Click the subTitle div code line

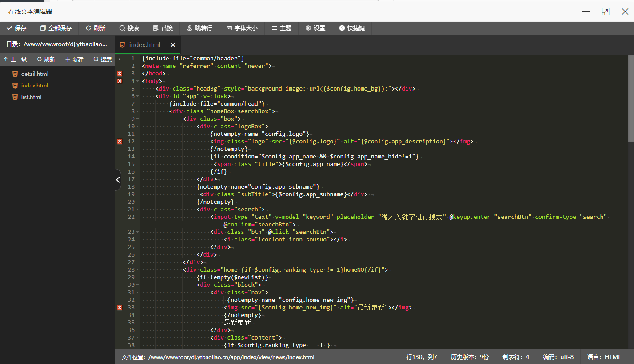coord(283,194)
